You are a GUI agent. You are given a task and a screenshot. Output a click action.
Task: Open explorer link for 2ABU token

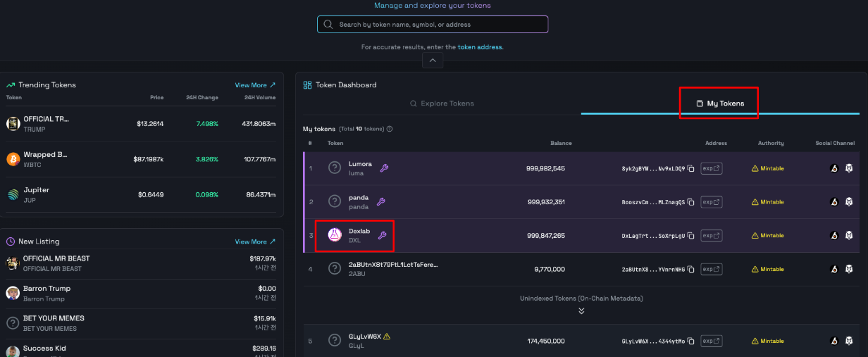pyautogui.click(x=711, y=269)
